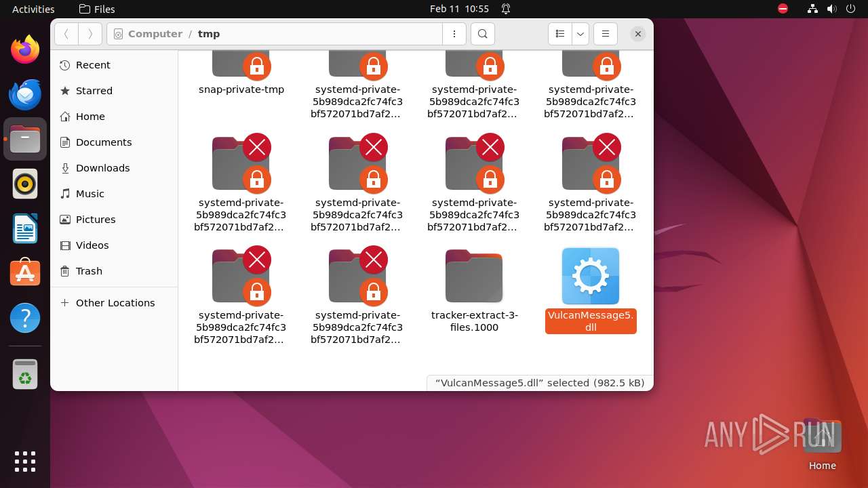This screenshot has width=868, height=488.
Task: Open the Trash from the dock
Action: (x=25, y=374)
